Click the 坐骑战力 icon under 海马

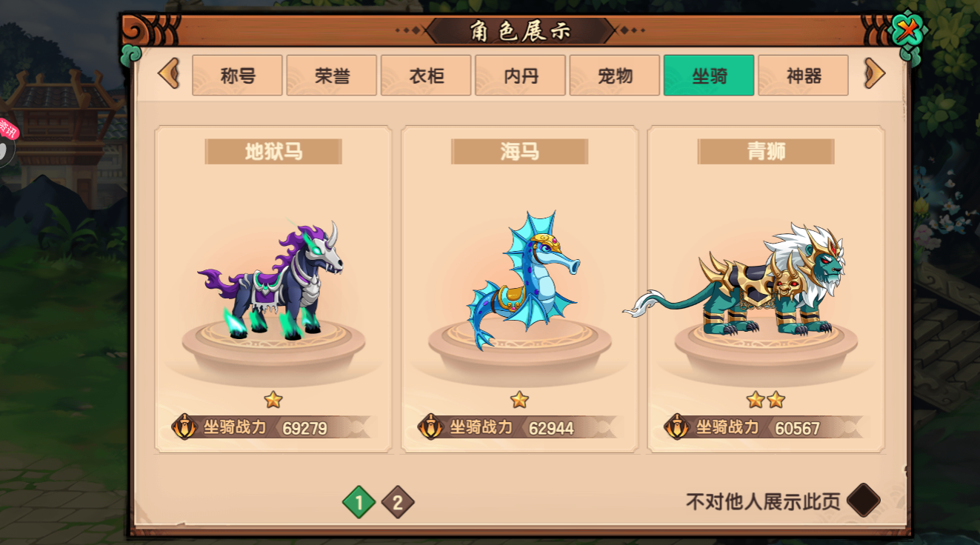coord(430,427)
